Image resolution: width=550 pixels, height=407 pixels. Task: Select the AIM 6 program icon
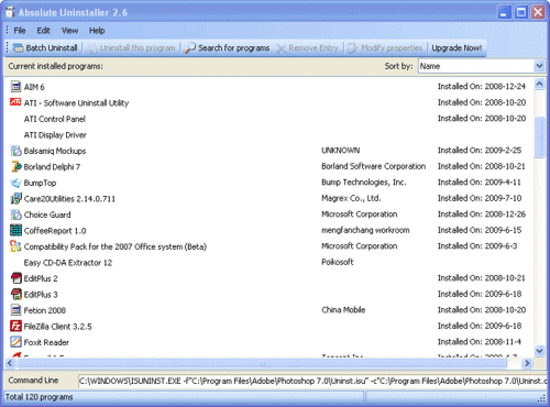coord(15,86)
